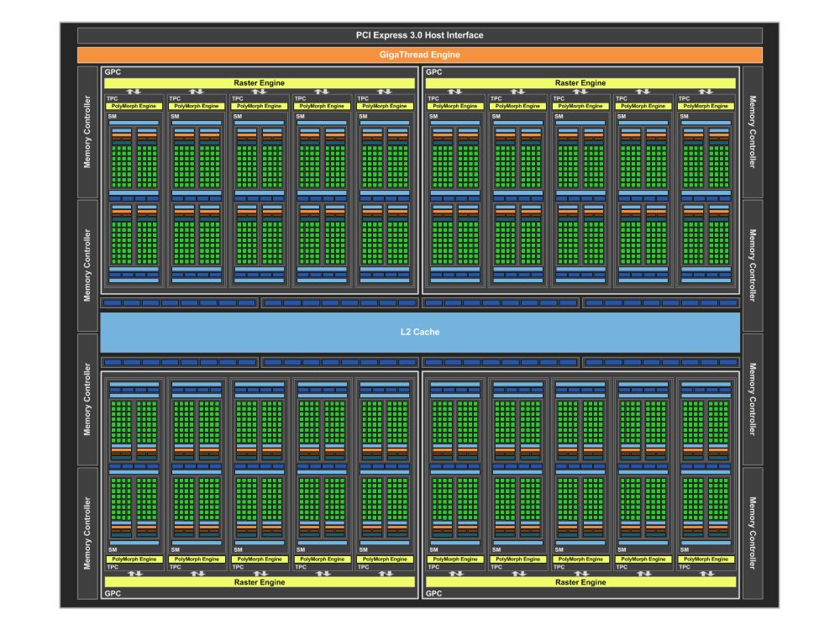This screenshot has width=840, height=630.
Task: Expand the lower-right GPC section
Action: pyautogui.click(x=435, y=593)
